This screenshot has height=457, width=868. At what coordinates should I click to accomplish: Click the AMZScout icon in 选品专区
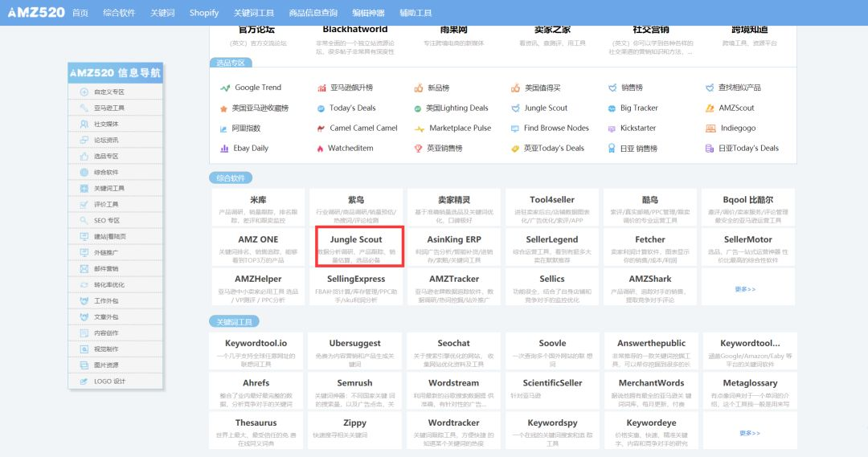(x=710, y=108)
